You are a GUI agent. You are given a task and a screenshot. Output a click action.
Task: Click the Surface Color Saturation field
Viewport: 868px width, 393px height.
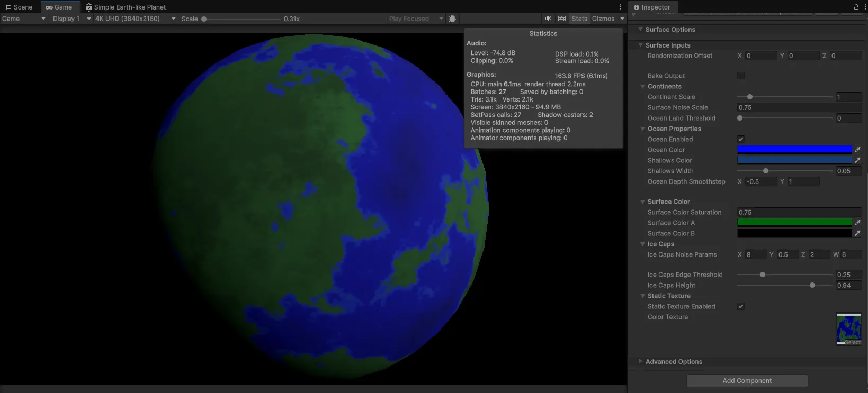point(800,212)
